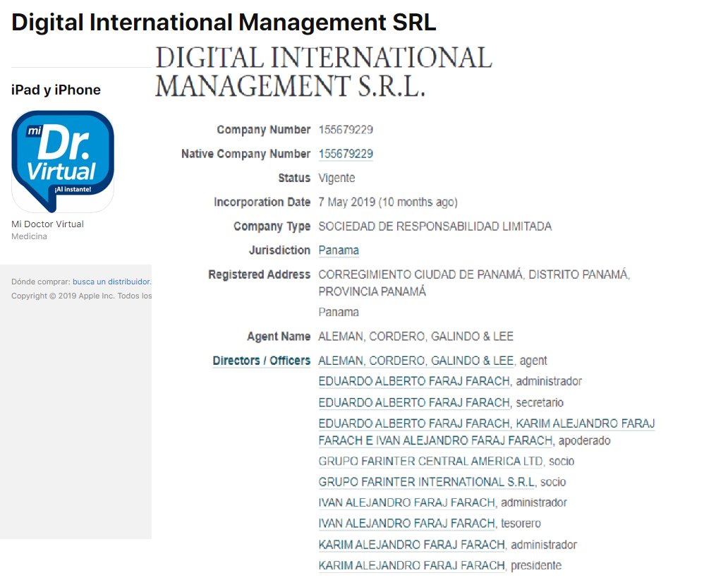The width and height of the screenshot is (728, 580).
Task: Click the Mi Doctor Virtual app name
Action: click(47, 224)
